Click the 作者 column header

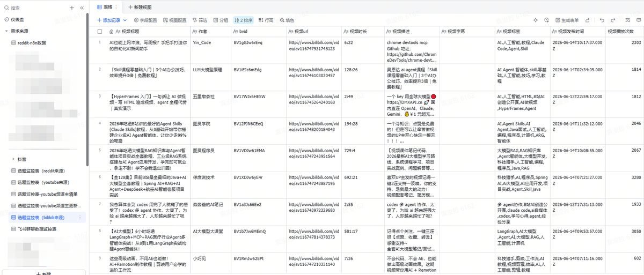pyautogui.click(x=211, y=32)
